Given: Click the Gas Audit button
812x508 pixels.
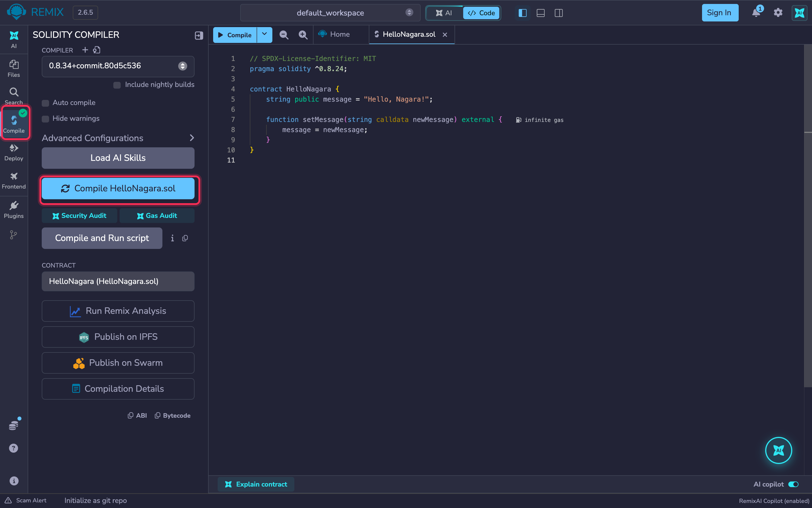Looking at the screenshot, I should click(x=157, y=216).
